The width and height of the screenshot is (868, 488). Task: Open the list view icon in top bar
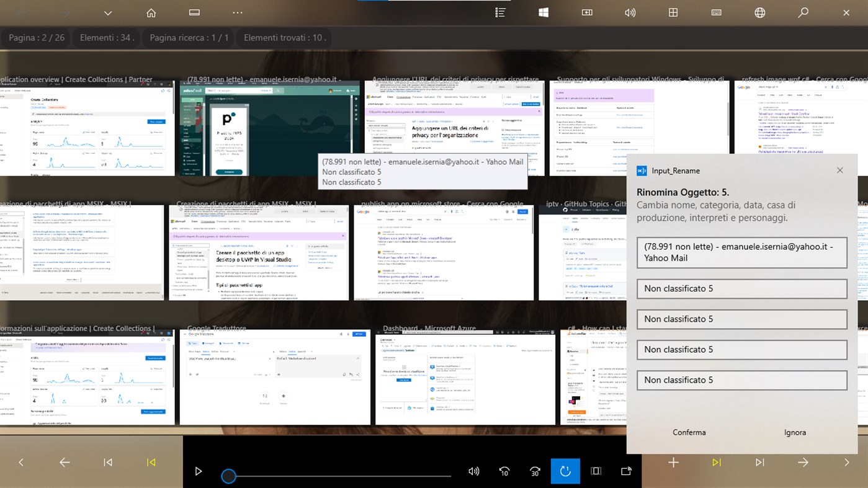pos(500,12)
